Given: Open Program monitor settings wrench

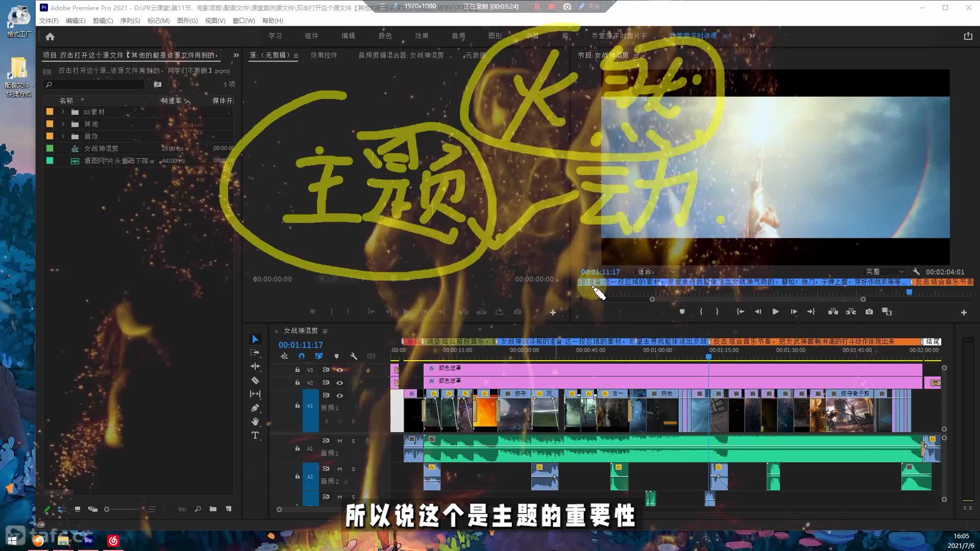Looking at the screenshot, I should (916, 272).
